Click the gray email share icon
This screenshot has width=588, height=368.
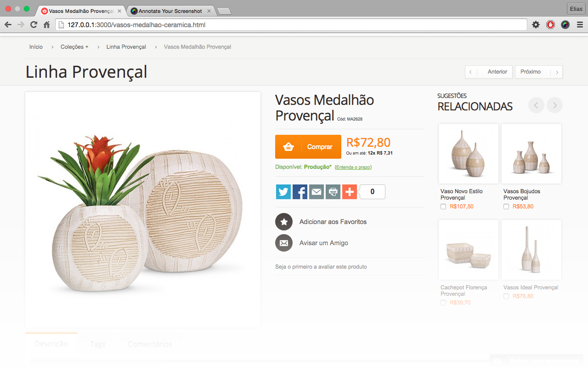click(317, 192)
